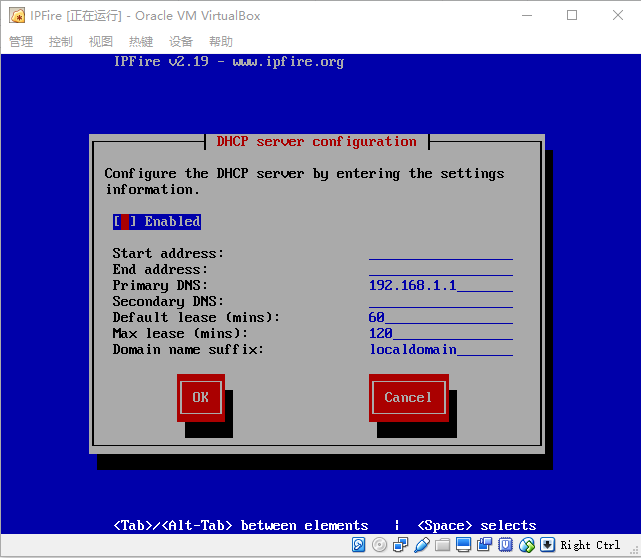This screenshot has height=558, width=641.
Task: Click the 'DHCP server configuration' dialog title
Action: 316,141
